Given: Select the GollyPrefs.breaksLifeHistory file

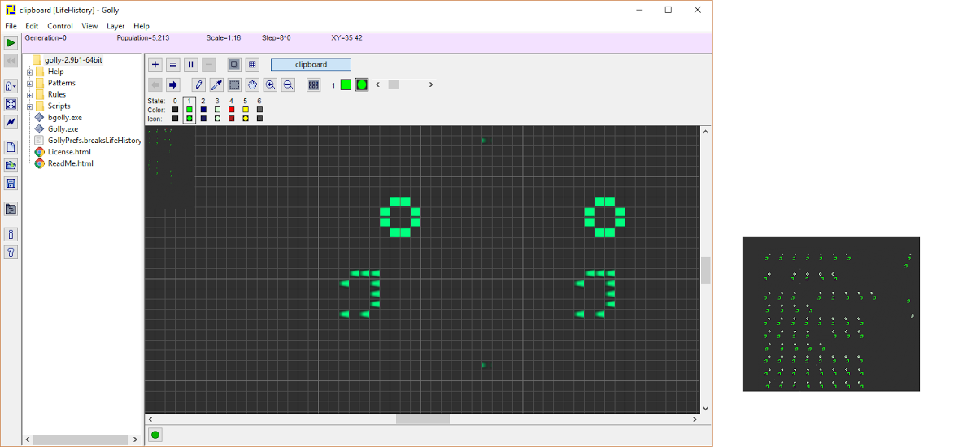Looking at the screenshot, I should tap(94, 141).
